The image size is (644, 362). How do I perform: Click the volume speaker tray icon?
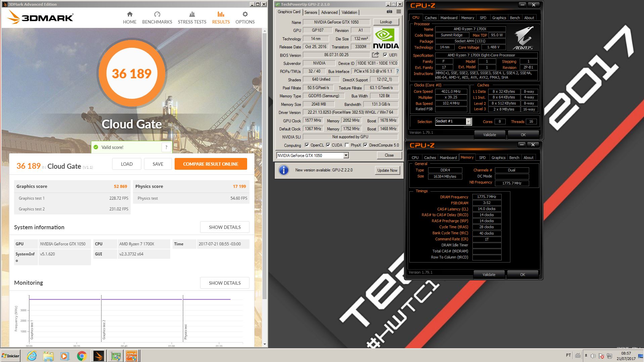(x=593, y=356)
